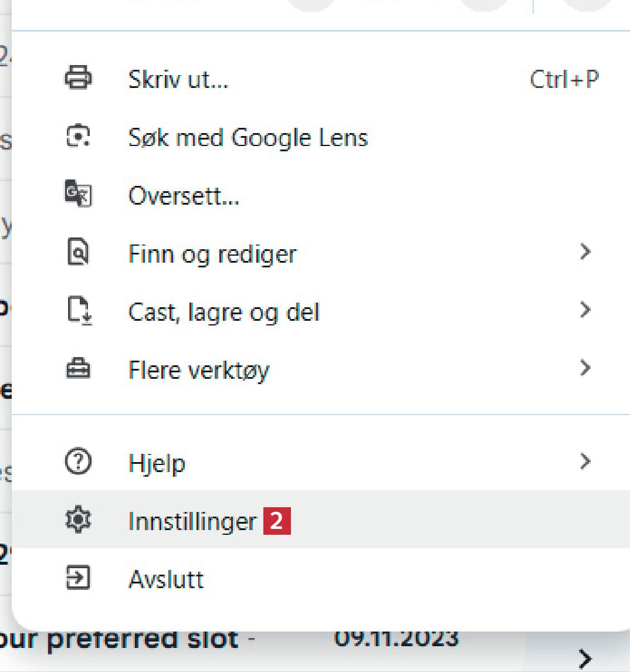Click the Cast, lagre og del icon

tap(78, 311)
